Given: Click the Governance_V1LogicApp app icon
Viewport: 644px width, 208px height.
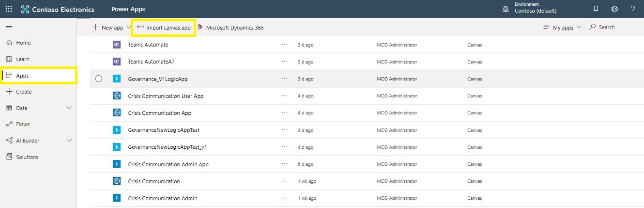Looking at the screenshot, I should click(x=116, y=79).
